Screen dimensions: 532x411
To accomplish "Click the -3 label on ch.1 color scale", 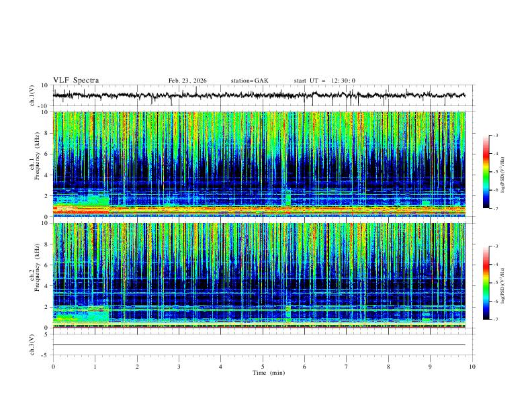I will tap(495, 135).
